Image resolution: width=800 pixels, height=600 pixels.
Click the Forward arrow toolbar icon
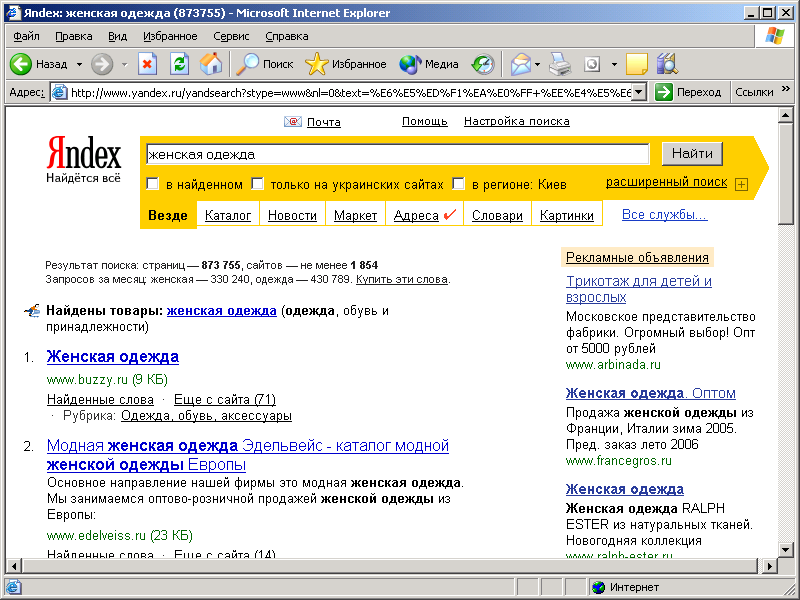coord(102,64)
